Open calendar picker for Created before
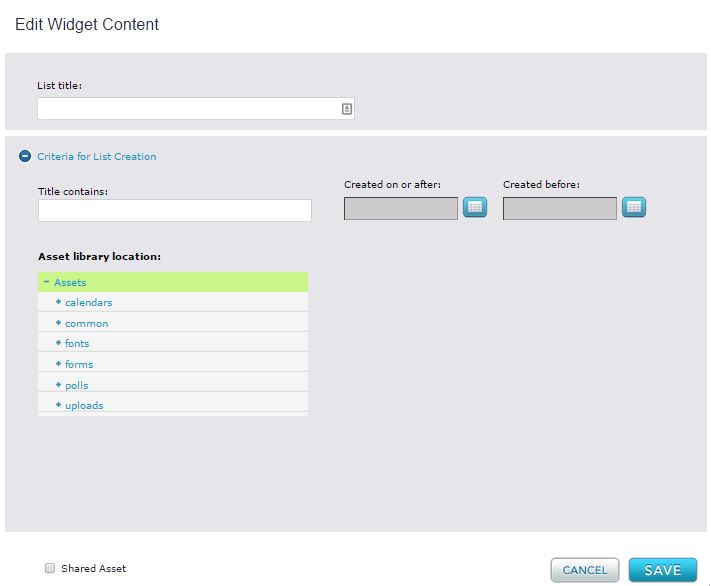The width and height of the screenshot is (711, 586). pyautogui.click(x=633, y=207)
